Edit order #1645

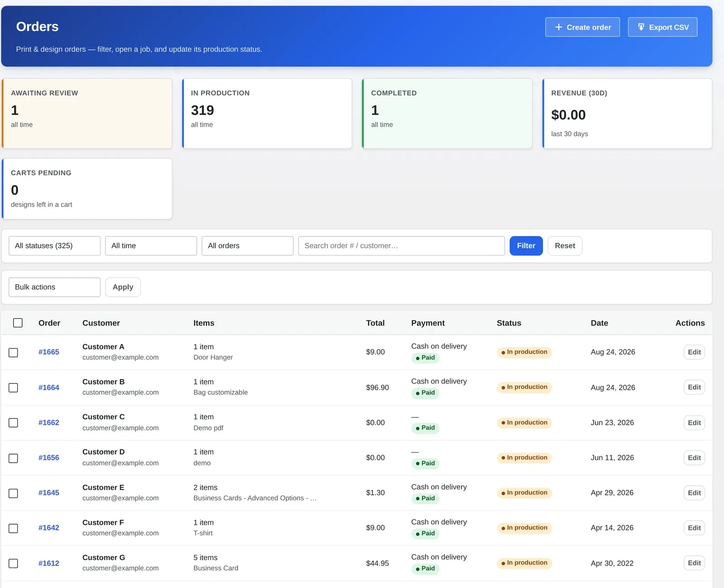[x=694, y=493]
